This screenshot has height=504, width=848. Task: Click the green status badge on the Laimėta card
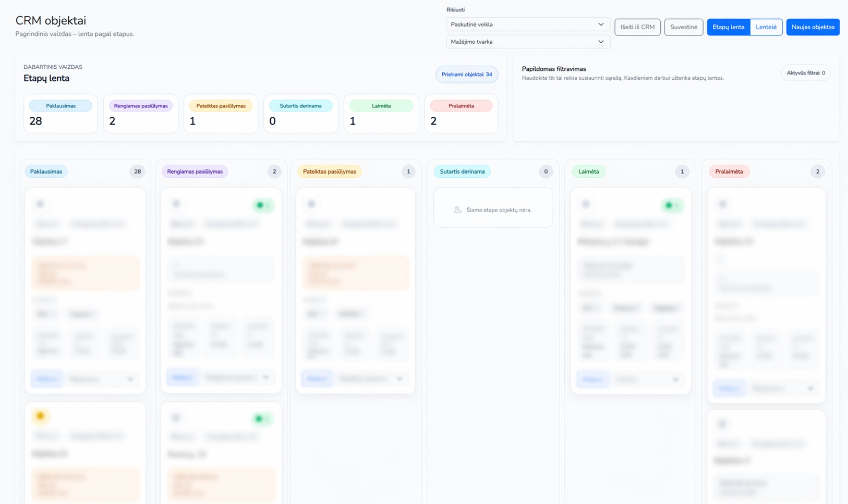(x=672, y=205)
